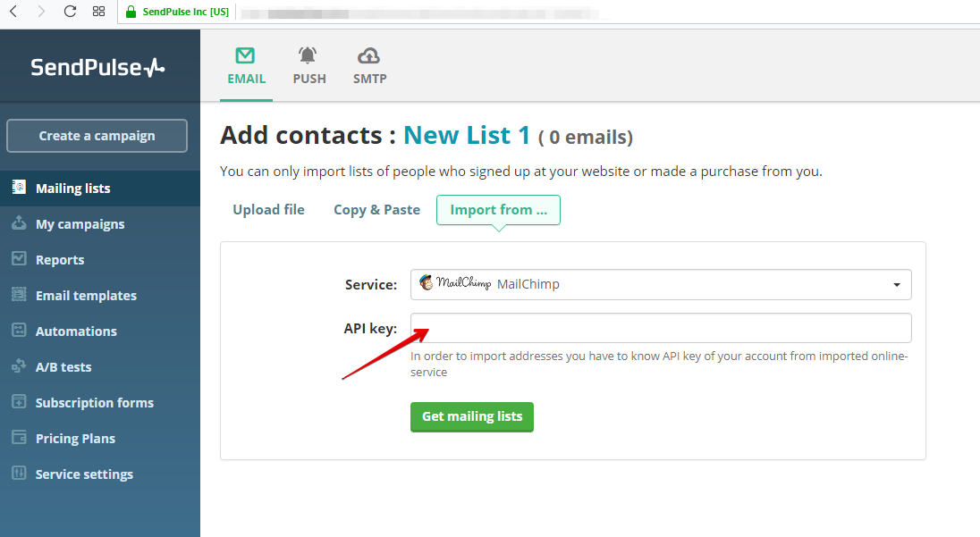The height and width of the screenshot is (537, 980).
Task: Open Pricing Plans from the sidebar
Action: 75,439
